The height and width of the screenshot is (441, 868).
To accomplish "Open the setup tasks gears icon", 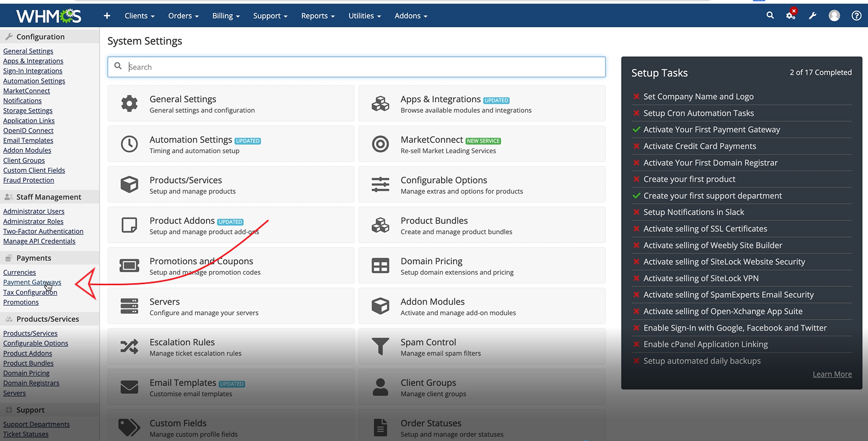I will tap(791, 15).
